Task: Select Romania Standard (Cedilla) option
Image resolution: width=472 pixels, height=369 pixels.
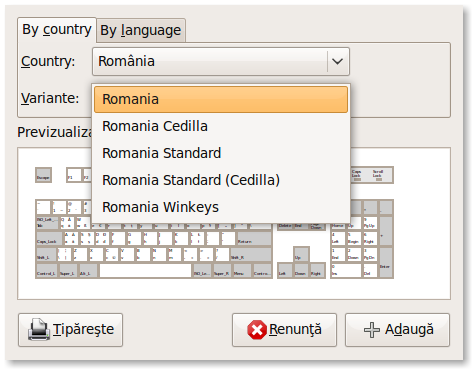Action: pyautogui.click(x=221, y=180)
